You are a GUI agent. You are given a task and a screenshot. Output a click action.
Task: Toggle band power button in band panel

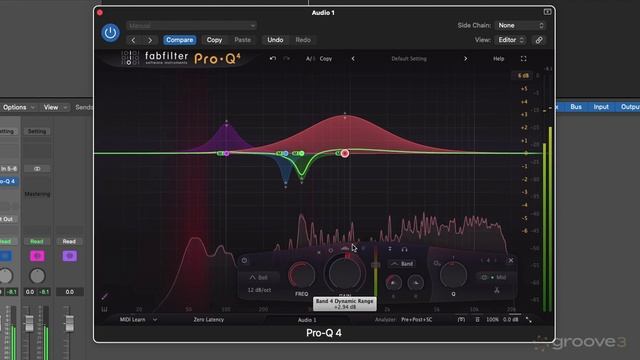click(244, 260)
